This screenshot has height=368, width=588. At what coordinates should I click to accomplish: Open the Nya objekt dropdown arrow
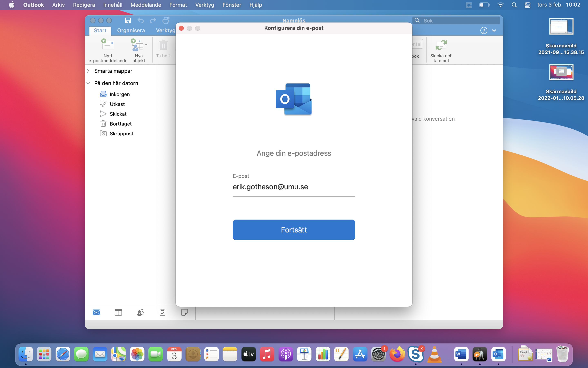[146, 45]
